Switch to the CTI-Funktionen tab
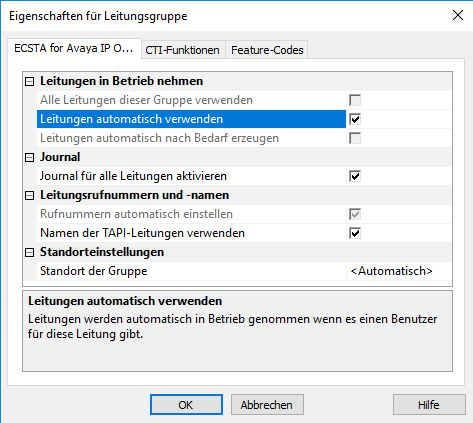Screen dimensions: 473x423 tap(183, 50)
